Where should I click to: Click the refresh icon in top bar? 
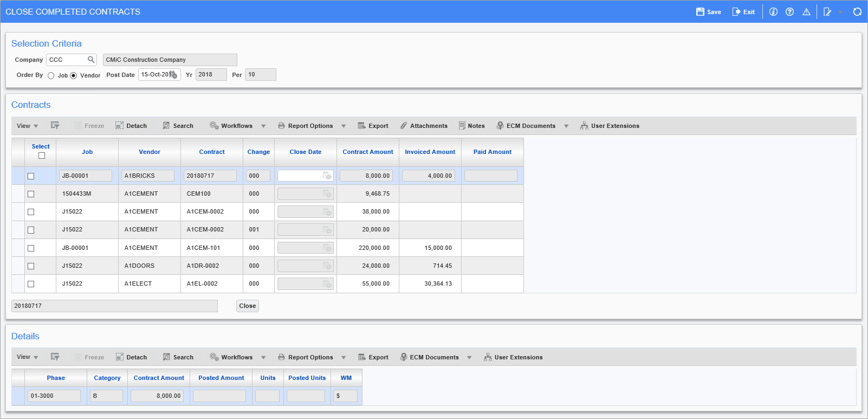click(857, 12)
